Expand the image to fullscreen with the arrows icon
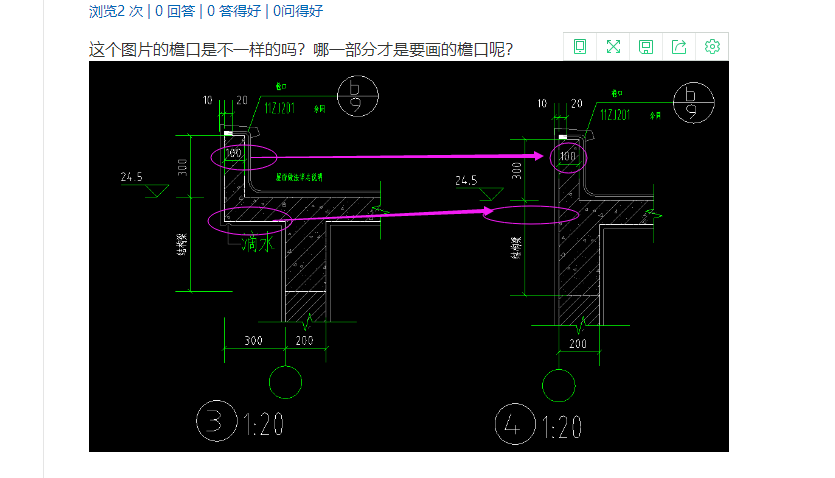 coord(613,47)
